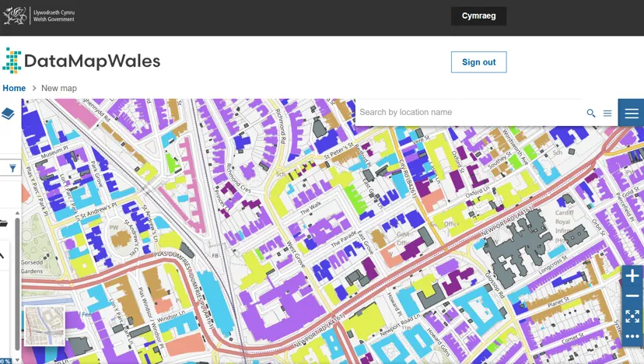Open the blue hamburger menu
The width and height of the screenshot is (644, 364).
(x=632, y=113)
